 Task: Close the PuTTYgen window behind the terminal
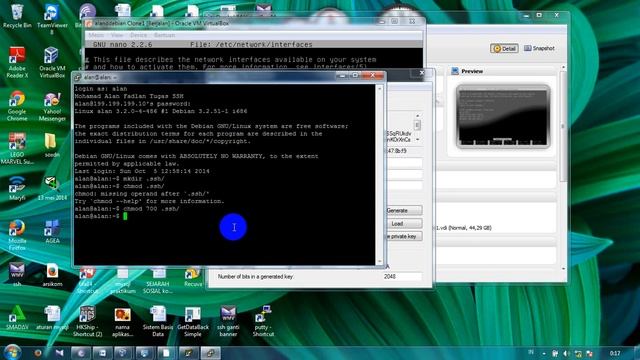[422, 73]
